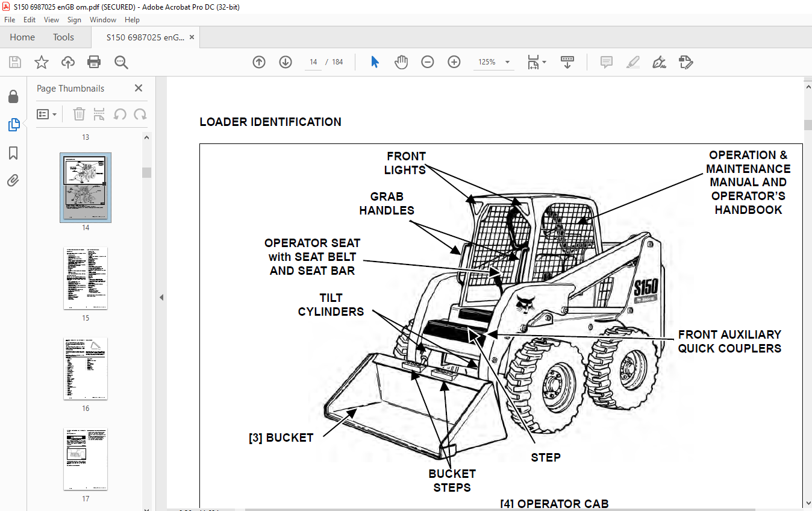
Task: Toggle the Page Thumbnails sidebar icon
Action: point(13,125)
